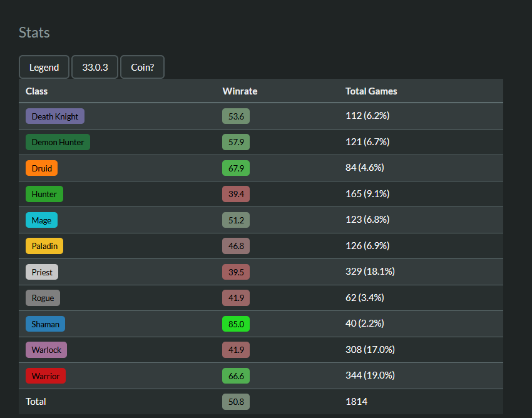Open the 33.0.3 patch filter
This screenshot has height=418, width=532.
95,67
